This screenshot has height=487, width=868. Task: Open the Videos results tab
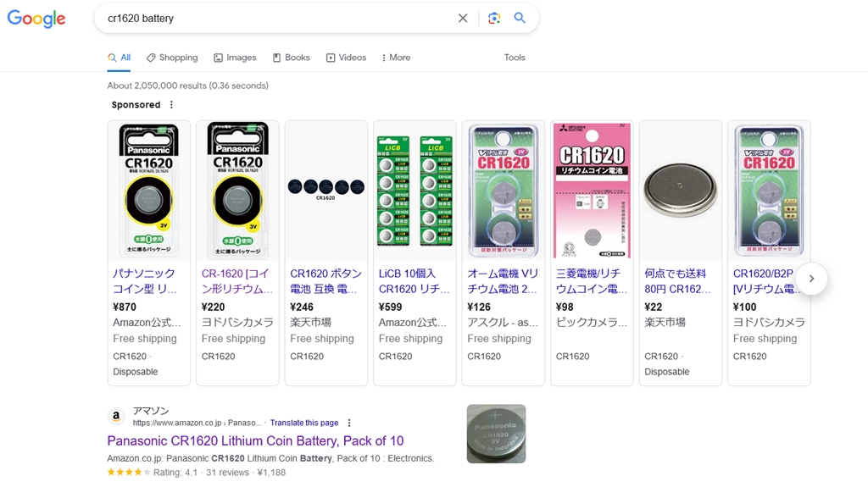346,58
